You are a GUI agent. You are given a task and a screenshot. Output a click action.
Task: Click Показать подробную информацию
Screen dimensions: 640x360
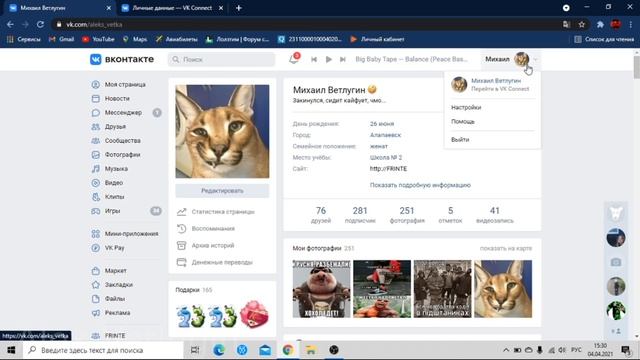tap(420, 185)
